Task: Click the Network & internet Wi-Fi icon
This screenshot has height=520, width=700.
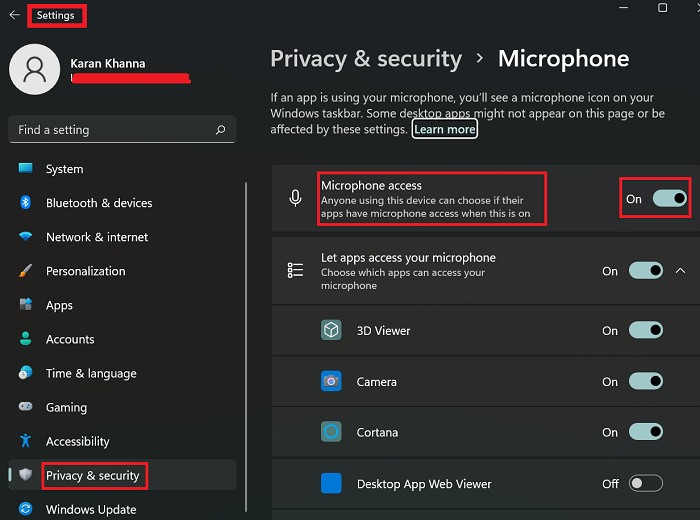Action: tap(26, 237)
